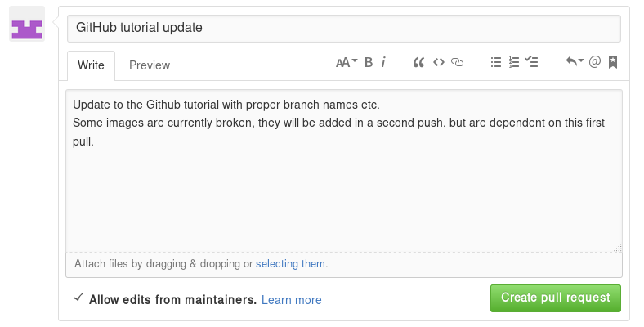Switch to the Write tab
The image size is (644, 327).
click(91, 65)
